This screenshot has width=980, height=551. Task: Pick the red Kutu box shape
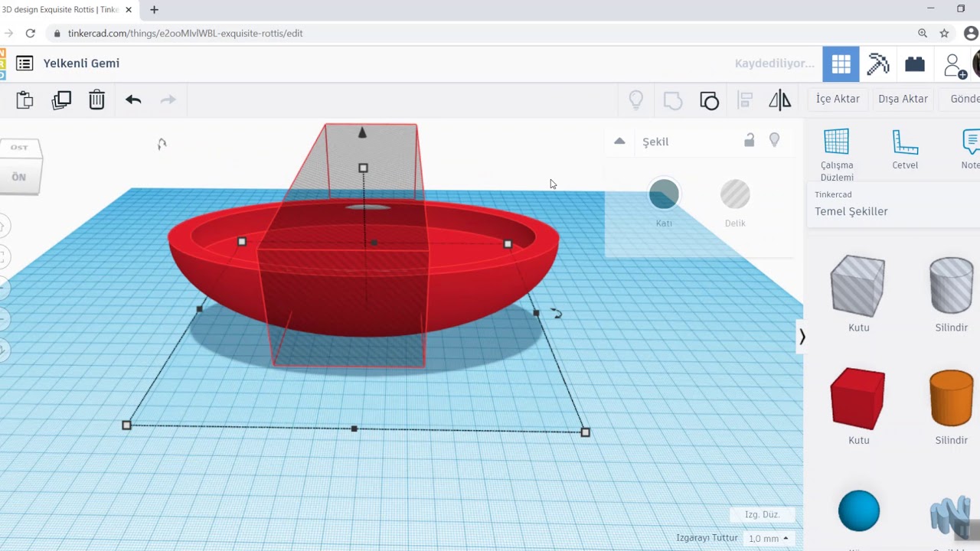point(857,398)
